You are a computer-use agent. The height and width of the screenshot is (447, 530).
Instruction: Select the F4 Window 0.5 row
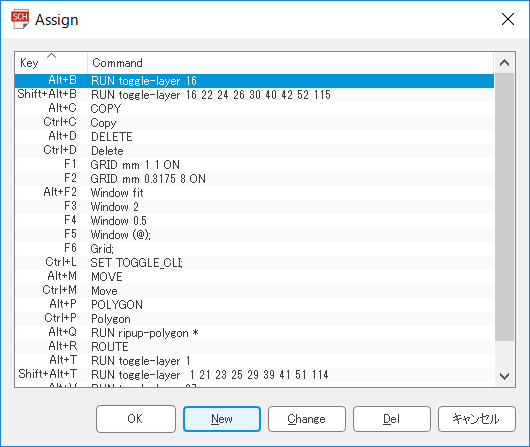pos(254,221)
